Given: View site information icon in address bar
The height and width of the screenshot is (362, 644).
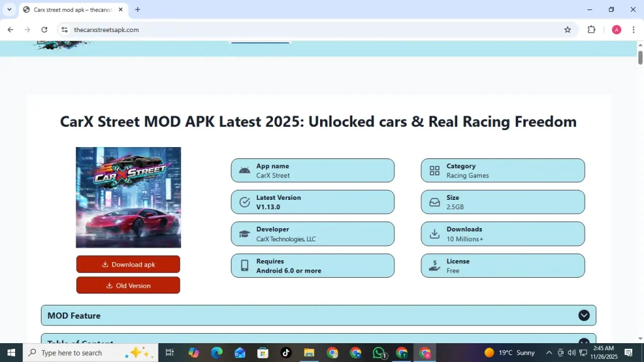Looking at the screenshot, I should coord(64,30).
